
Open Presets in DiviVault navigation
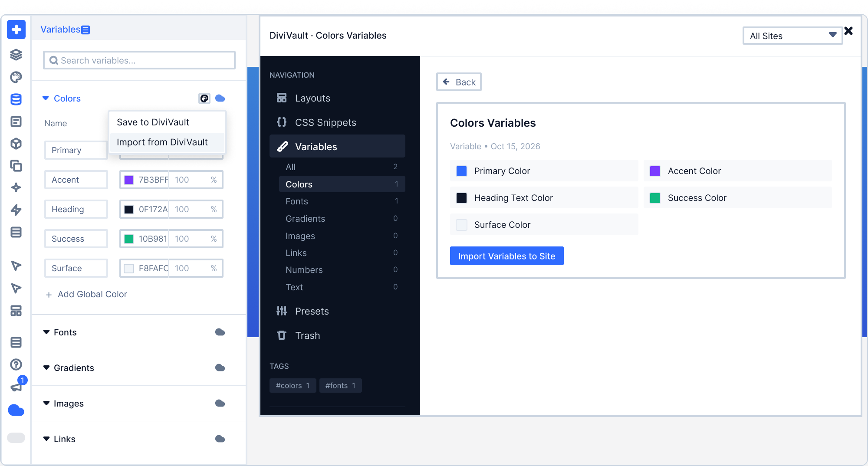point(337,311)
